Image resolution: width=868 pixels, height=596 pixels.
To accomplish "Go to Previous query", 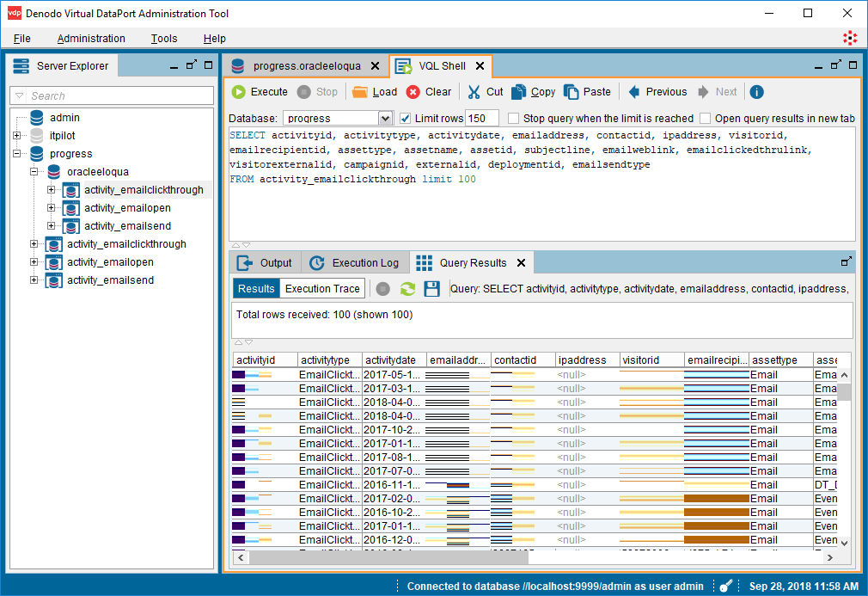I will point(657,92).
